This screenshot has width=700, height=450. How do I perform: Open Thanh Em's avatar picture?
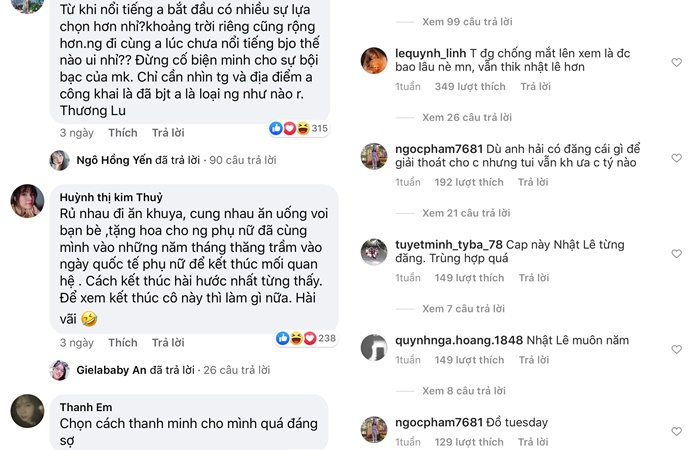coord(27,412)
